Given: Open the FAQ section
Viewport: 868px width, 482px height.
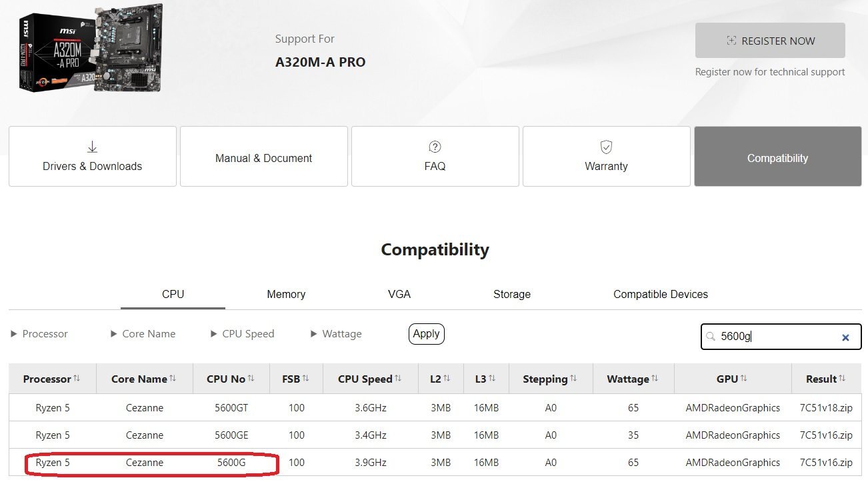Looking at the screenshot, I should [x=435, y=157].
